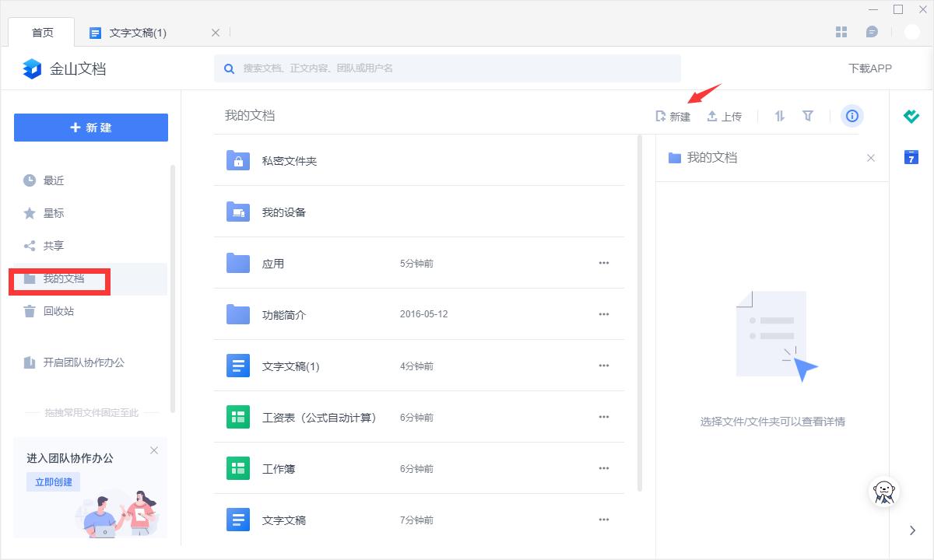Click the sort order icon in toolbar
Screen dimensions: 934x560
(x=779, y=116)
